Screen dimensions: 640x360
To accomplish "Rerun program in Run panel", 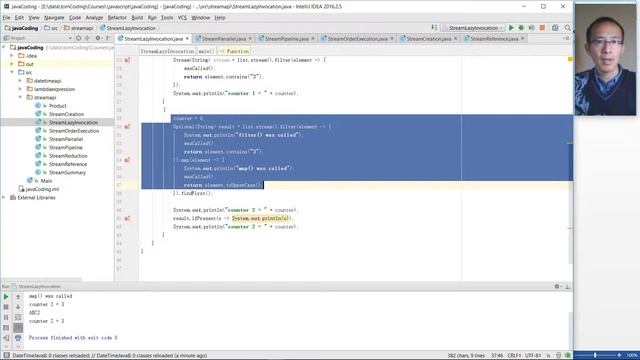I will pos(6,297).
